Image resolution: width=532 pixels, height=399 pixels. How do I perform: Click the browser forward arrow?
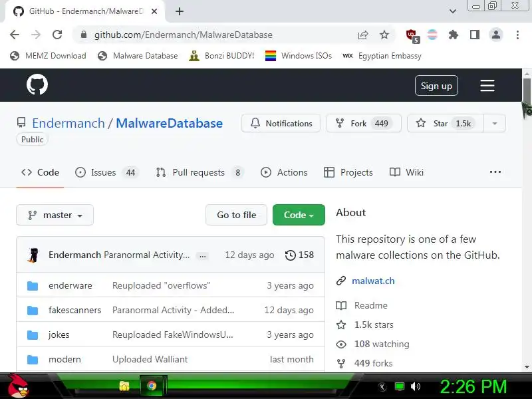36,35
